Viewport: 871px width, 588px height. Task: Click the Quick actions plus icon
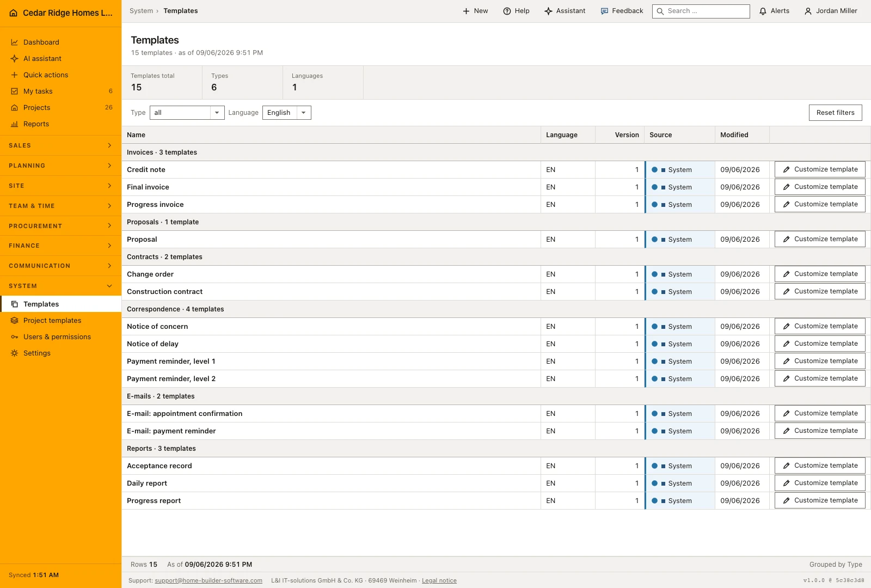pos(15,75)
